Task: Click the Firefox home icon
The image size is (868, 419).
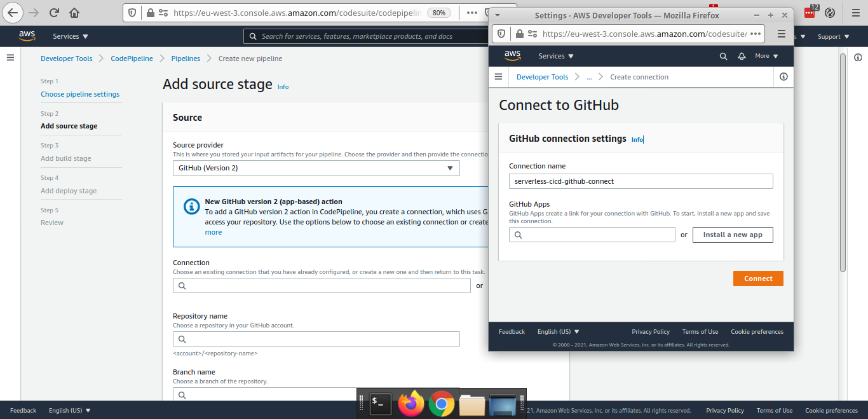Action: point(74,13)
